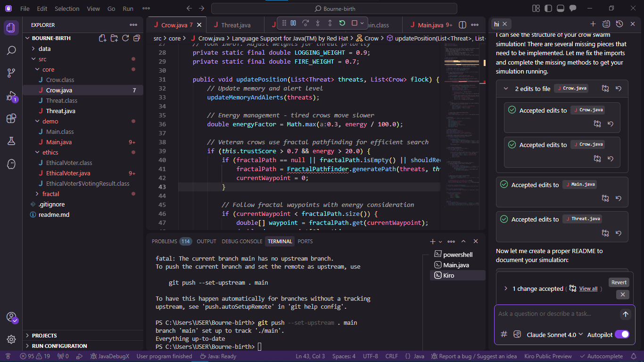Image resolution: width=644 pixels, height=362 pixels.
Task: Open the Claude Sonnet 4.0 model dropdown
Action: pyautogui.click(x=554, y=335)
